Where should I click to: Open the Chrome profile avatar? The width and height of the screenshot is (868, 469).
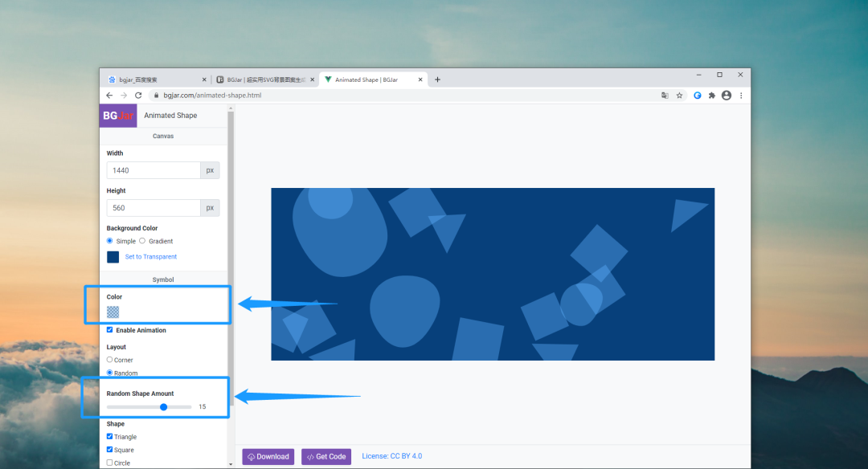727,95
